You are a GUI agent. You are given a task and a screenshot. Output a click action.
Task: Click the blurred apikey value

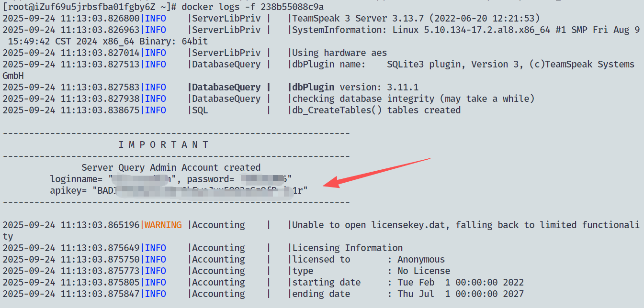(x=201, y=191)
